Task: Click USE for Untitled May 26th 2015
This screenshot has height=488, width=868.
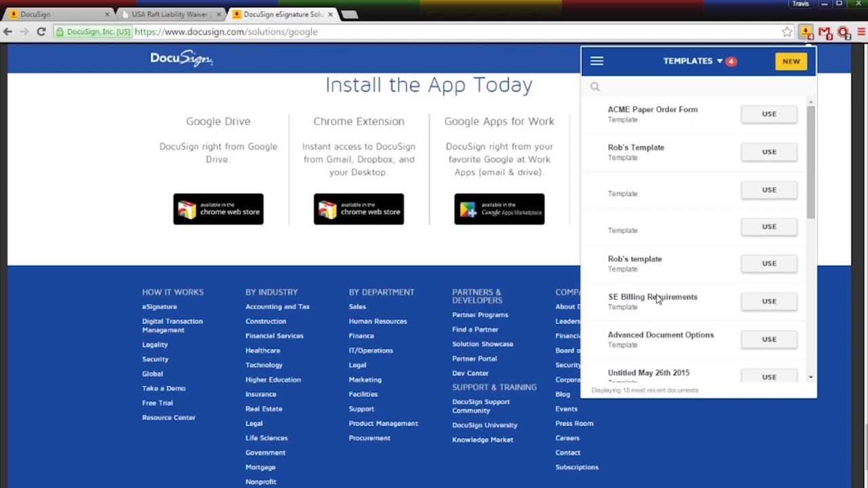Action: pos(769,377)
